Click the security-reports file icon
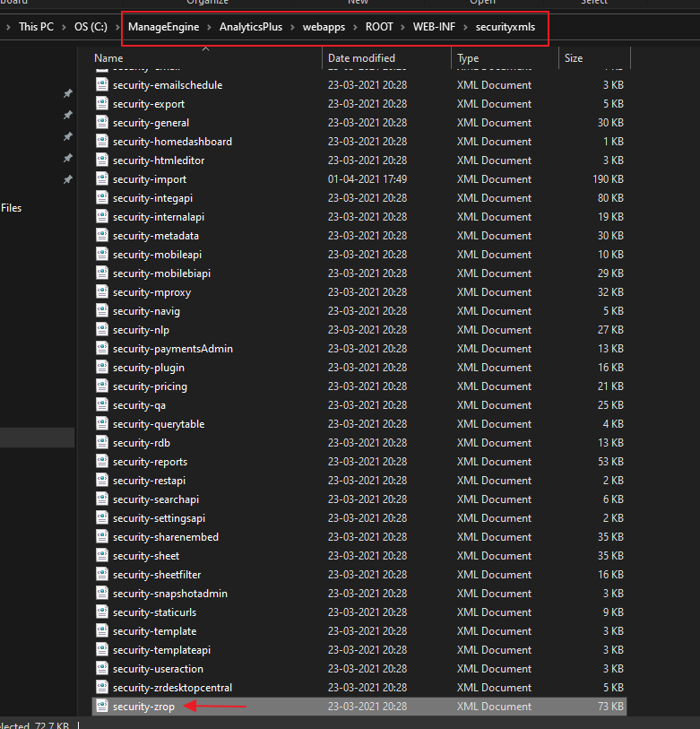700x729 pixels. tap(102, 461)
